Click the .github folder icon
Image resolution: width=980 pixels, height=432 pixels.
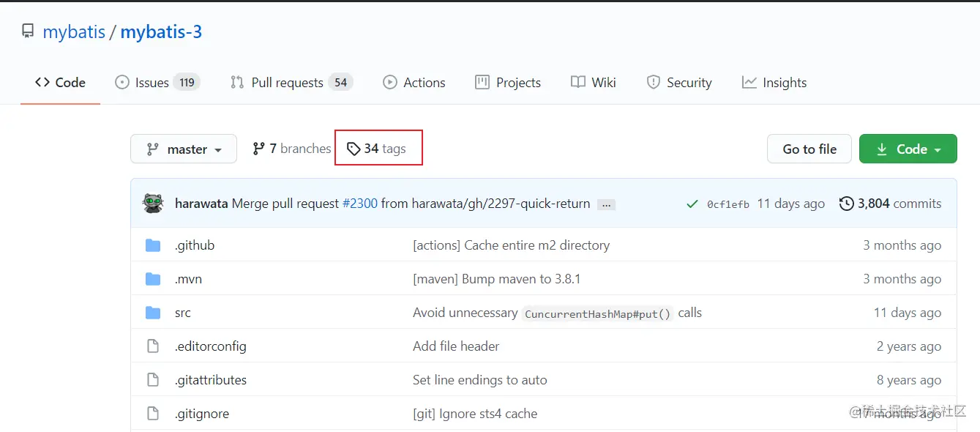tap(153, 245)
